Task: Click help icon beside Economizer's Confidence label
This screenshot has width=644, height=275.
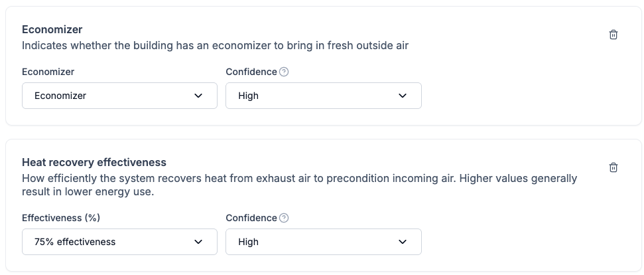Action: [x=284, y=72]
